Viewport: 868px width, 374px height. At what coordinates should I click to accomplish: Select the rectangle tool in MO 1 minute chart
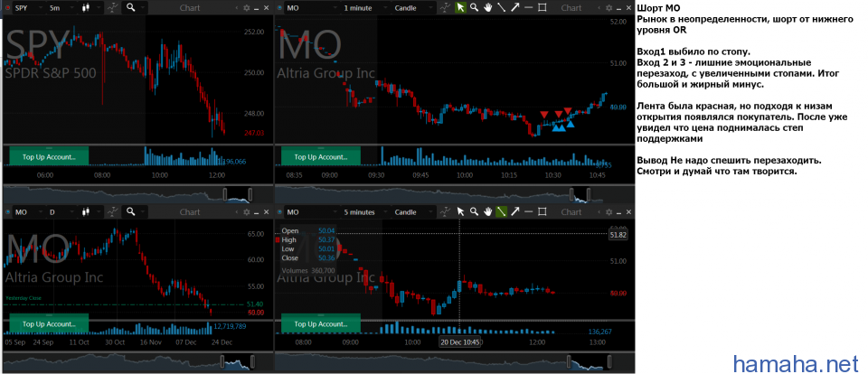coord(542,8)
